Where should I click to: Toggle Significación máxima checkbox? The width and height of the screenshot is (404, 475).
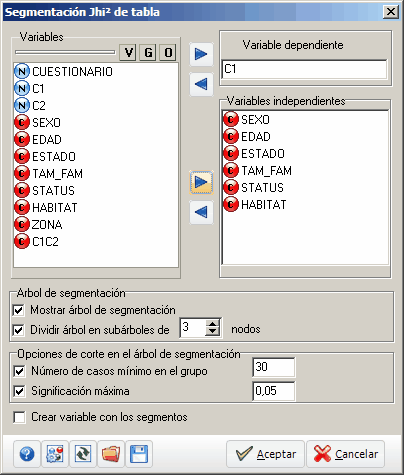(19, 391)
